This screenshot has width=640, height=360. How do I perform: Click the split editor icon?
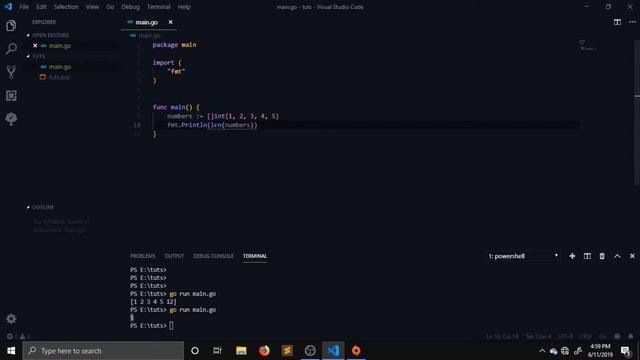click(x=617, y=22)
